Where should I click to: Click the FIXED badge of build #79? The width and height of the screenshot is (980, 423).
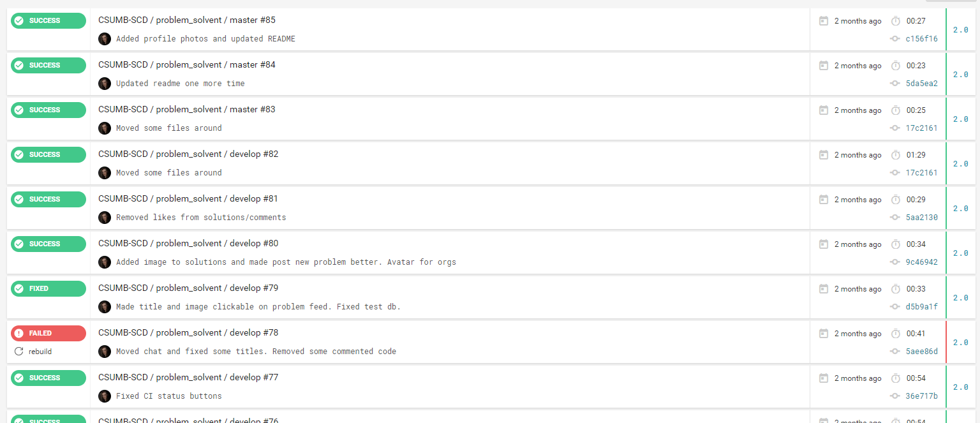tap(48, 288)
